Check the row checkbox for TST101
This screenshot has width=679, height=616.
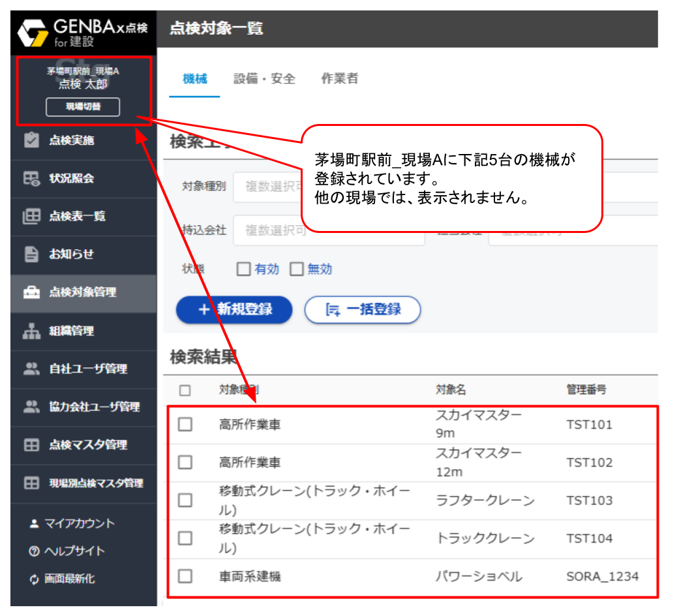coord(185,425)
